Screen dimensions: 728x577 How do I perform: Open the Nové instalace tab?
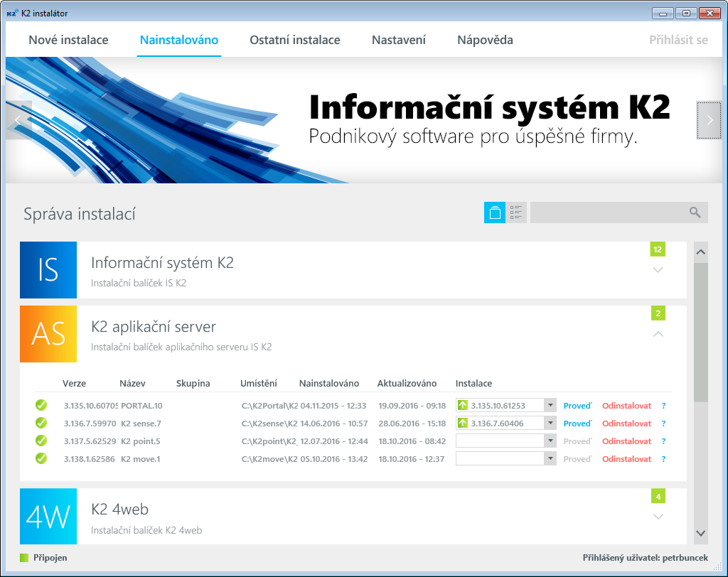[68, 40]
